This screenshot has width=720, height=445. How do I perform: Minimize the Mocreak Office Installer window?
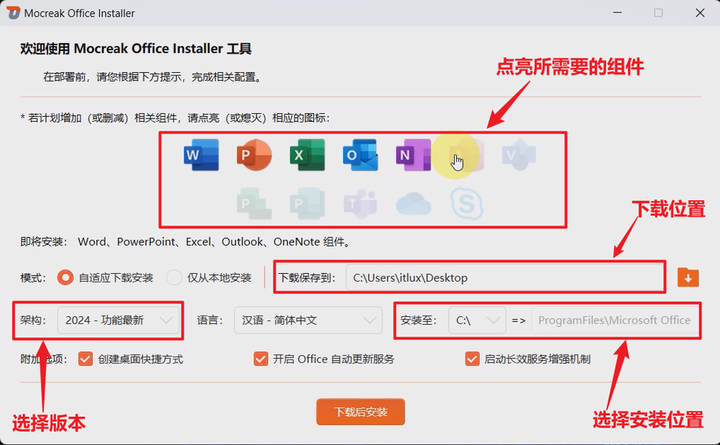[618, 13]
